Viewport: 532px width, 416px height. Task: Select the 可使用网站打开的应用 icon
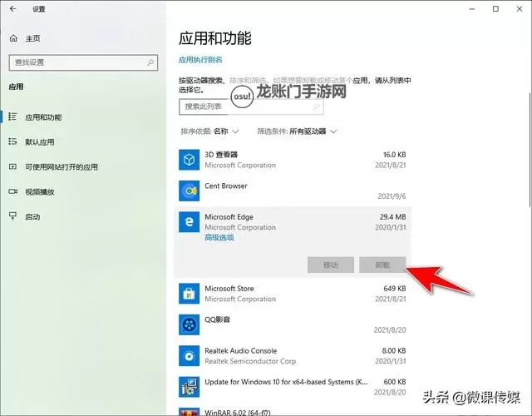12,166
